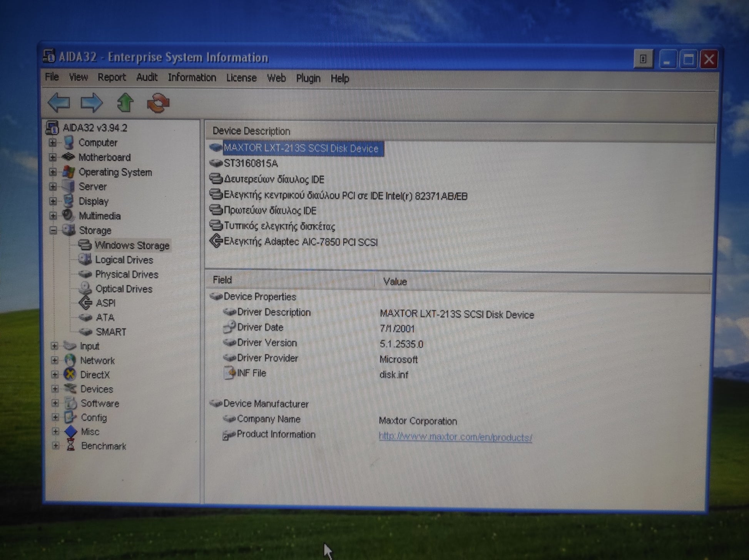
Task: Select the ASPI item under Storage
Action: (105, 303)
